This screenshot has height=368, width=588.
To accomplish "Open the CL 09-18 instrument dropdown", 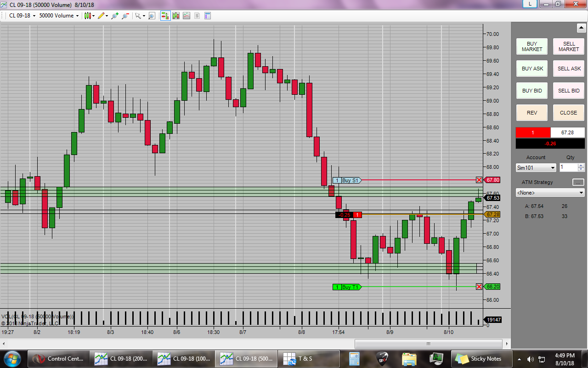I will 22,16.
